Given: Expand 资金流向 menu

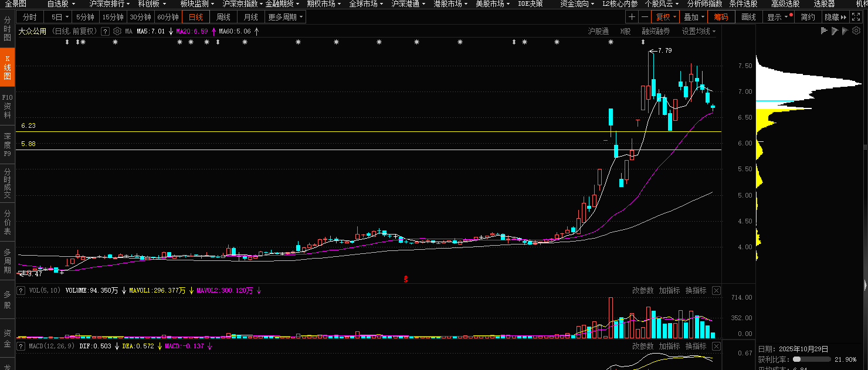Looking at the screenshot, I should tap(577, 4).
